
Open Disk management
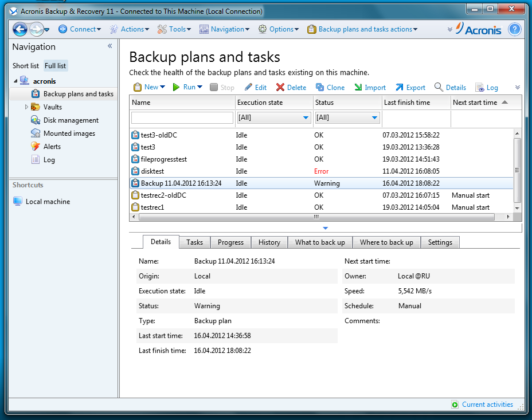tap(64, 120)
